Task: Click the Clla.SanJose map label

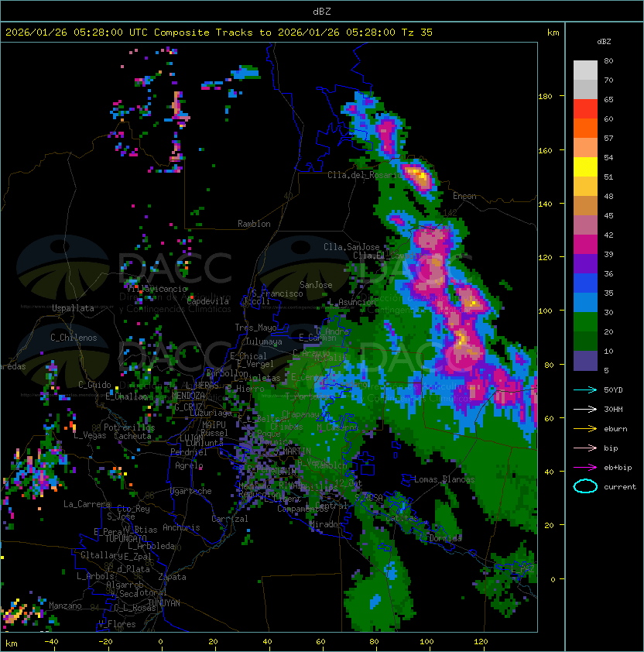Action: (x=351, y=247)
